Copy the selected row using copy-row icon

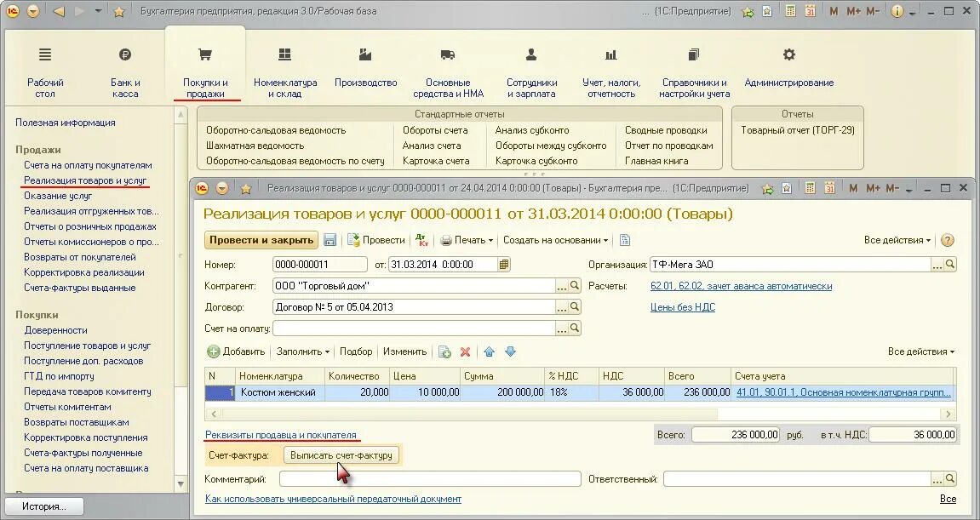coord(444,351)
